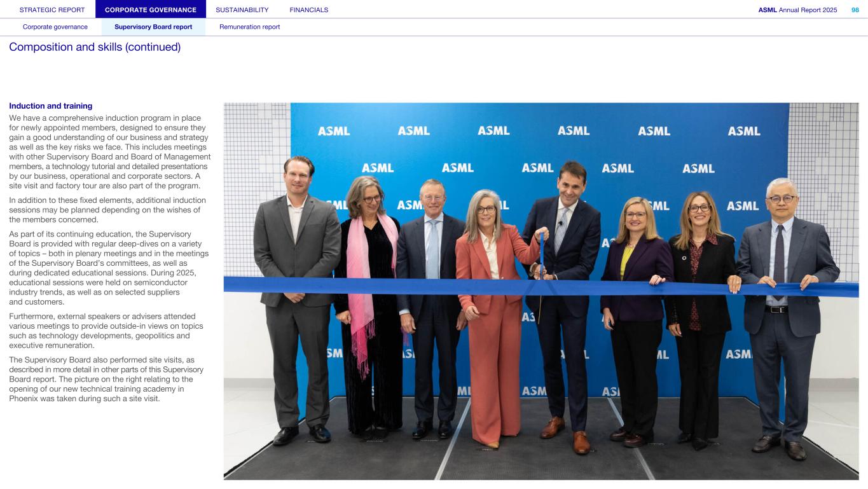Switch to the Financials tab
The height and width of the screenshot is (489, 868).
tap(309, 10)
